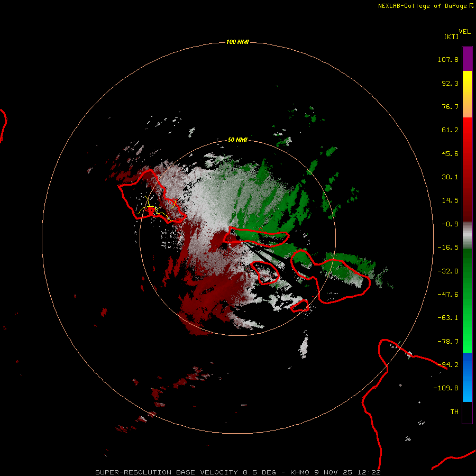Click the VEL legend title
The image size is (476, 476).
coord(464,32)
